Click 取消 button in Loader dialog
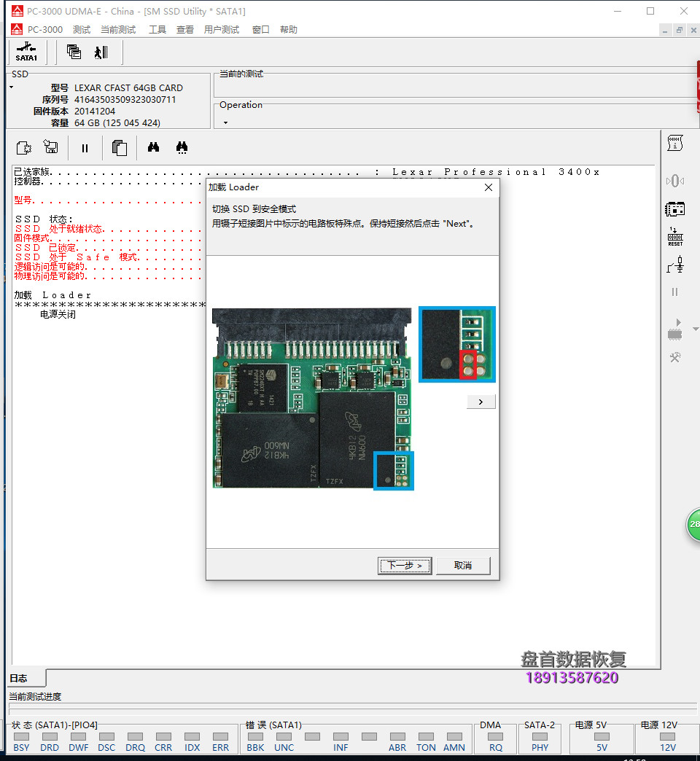 coord(463,566)
